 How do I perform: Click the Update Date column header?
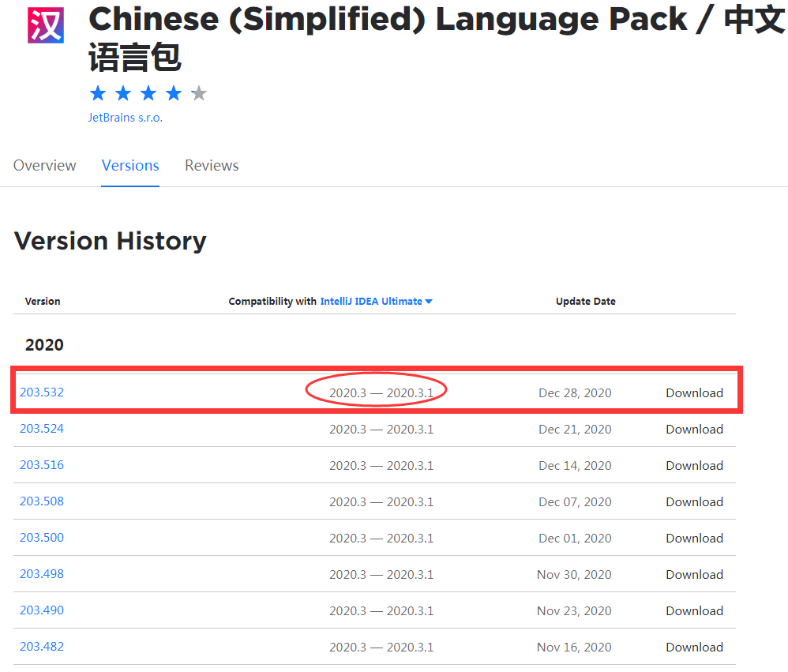pos(585,301)
